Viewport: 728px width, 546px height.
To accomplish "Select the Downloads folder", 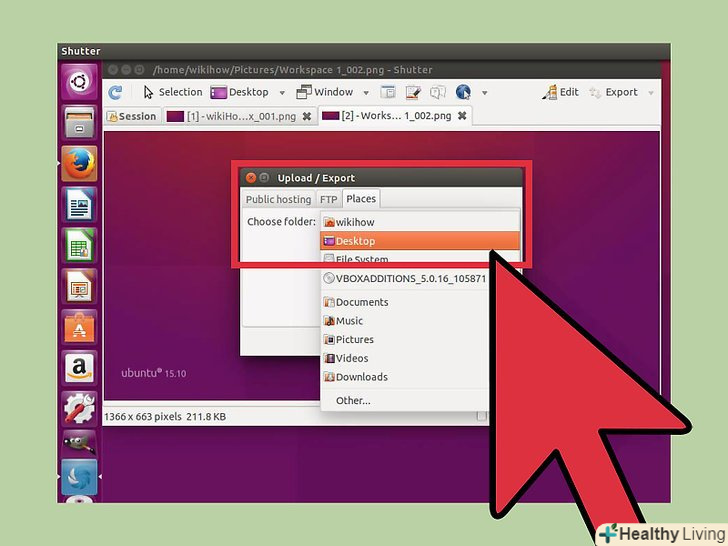I will tap(405, 377).
